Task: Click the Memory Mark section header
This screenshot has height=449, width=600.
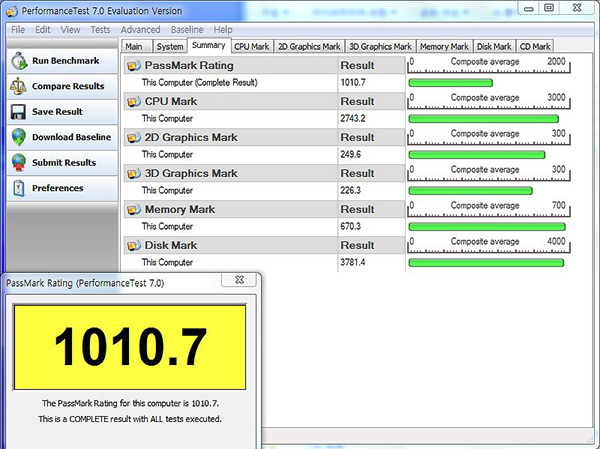Action: 264,209
